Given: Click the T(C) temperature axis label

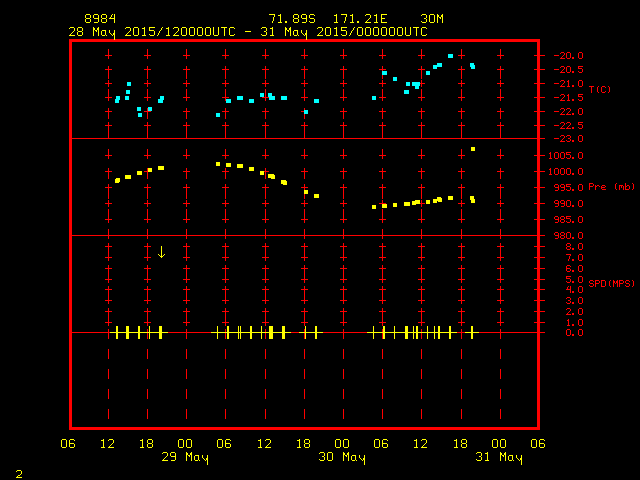Looking at the screenshot, I should pos(600,89).
